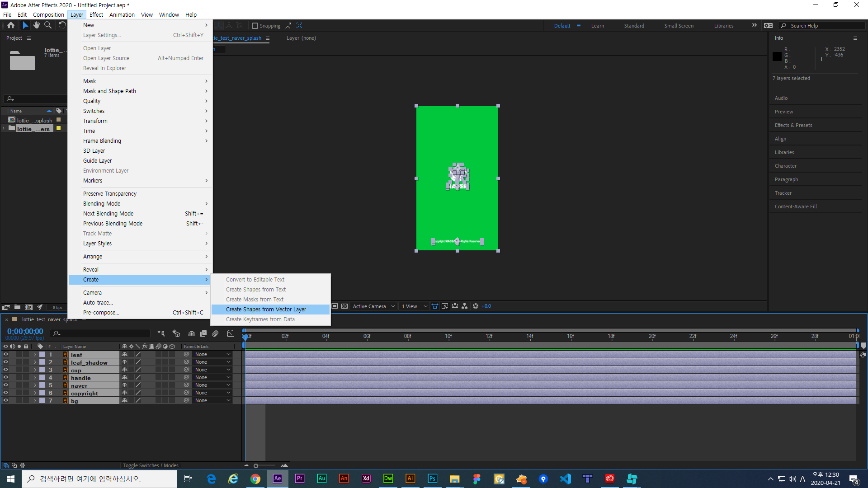The image size is (868, 488).
Task: Click Toggle Switches / Modes button
Action: (x=151, y=465)
